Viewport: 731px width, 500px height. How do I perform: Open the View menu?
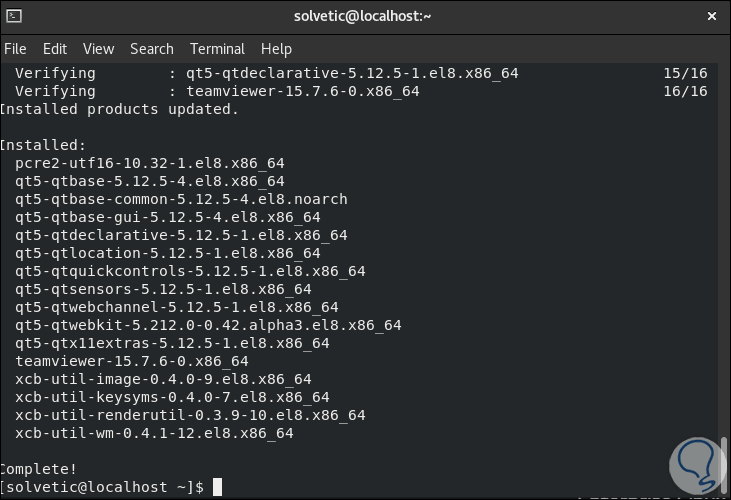pyautogui.click(x=98, y=48)
